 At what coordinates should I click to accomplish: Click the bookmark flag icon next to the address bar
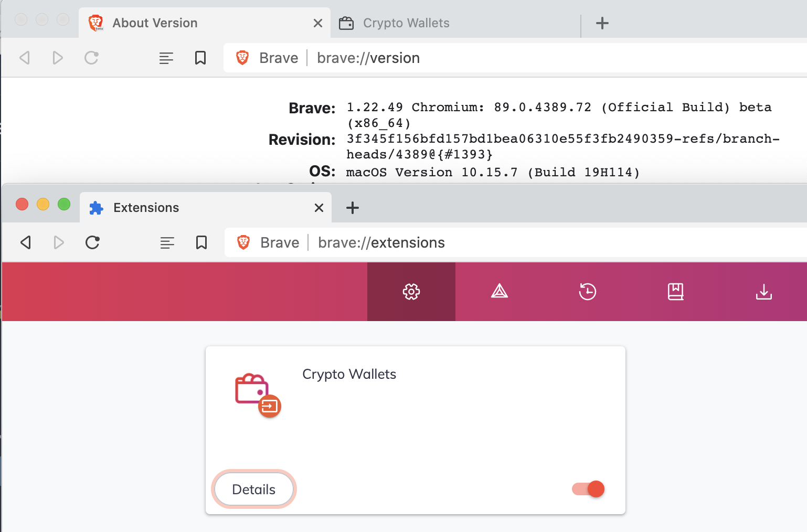[x=201, y=242]
